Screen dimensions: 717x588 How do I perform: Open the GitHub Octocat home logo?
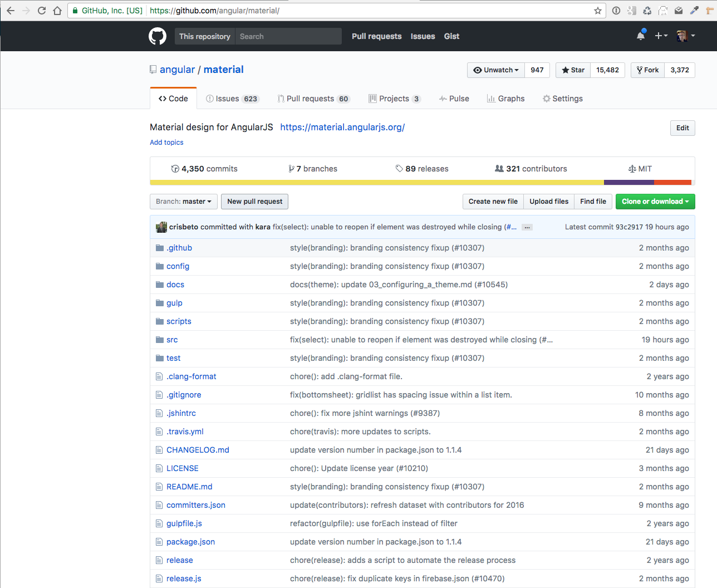pos(158,36)
